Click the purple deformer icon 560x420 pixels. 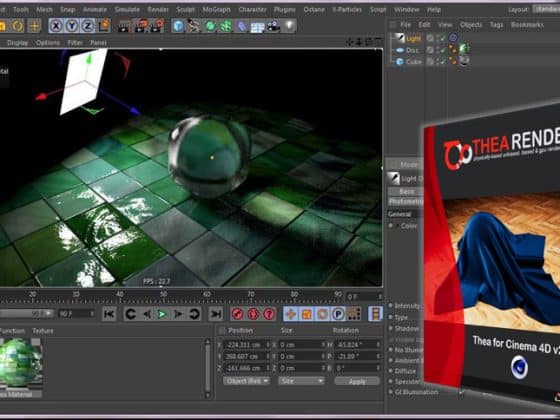242,26
